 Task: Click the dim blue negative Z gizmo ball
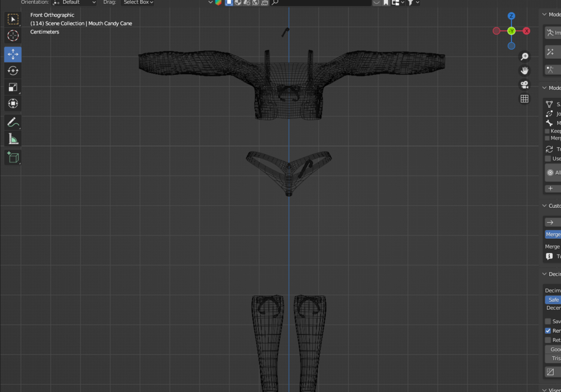[511, 46]
